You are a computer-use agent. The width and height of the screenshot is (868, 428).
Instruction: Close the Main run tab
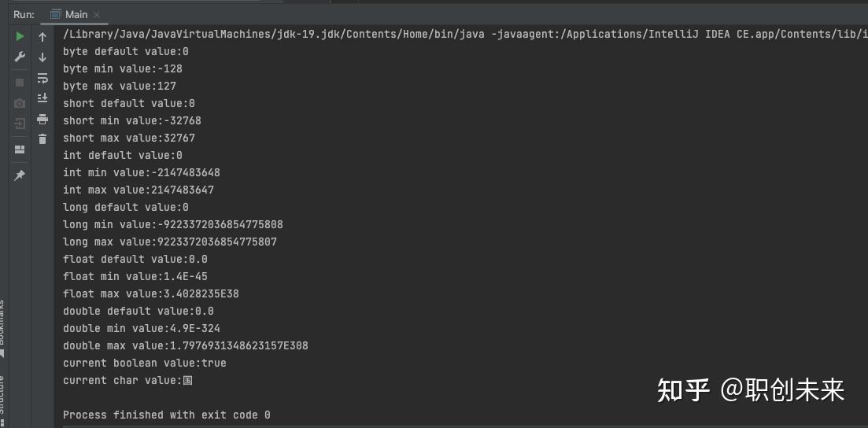coord(97,15)
